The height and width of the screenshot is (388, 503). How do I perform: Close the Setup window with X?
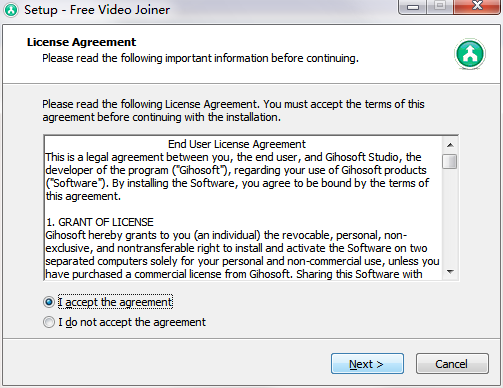pyautogui.click(x=477, y=6)
